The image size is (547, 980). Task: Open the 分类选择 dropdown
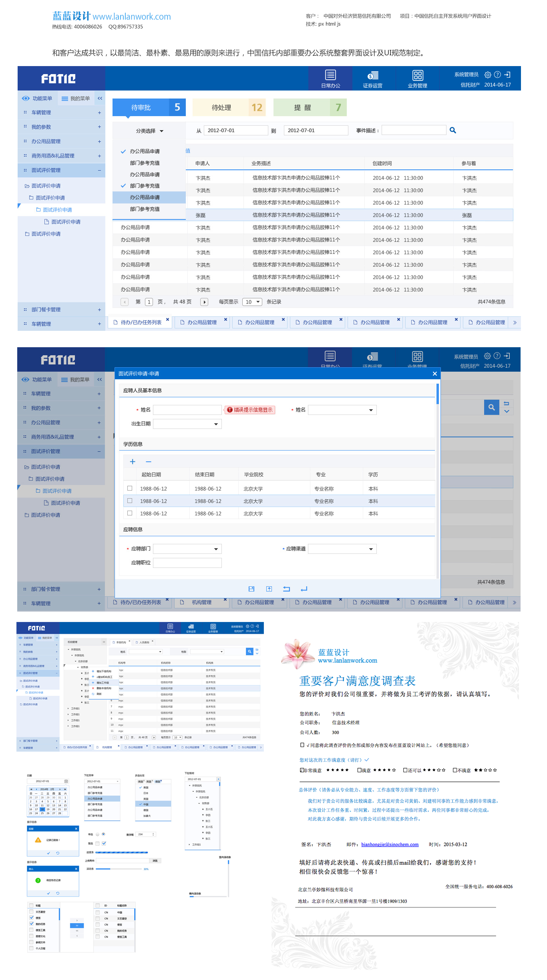pyautogui.click(x=149, y=131)
